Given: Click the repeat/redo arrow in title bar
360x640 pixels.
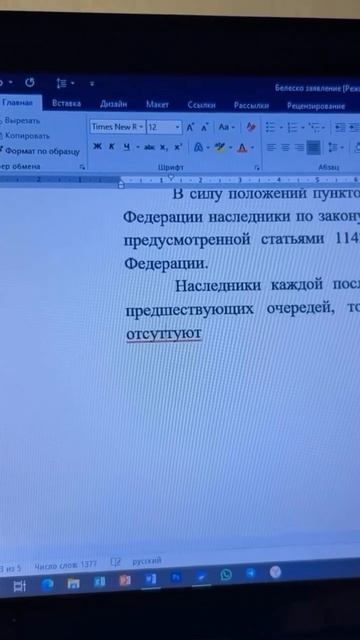Looking at the screenshot, I should tap(29, 82).
